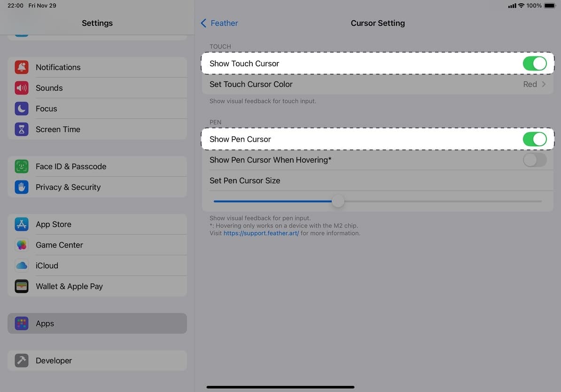
Task: Open the Notifications bell icon
Action: [x=22, y=67]
